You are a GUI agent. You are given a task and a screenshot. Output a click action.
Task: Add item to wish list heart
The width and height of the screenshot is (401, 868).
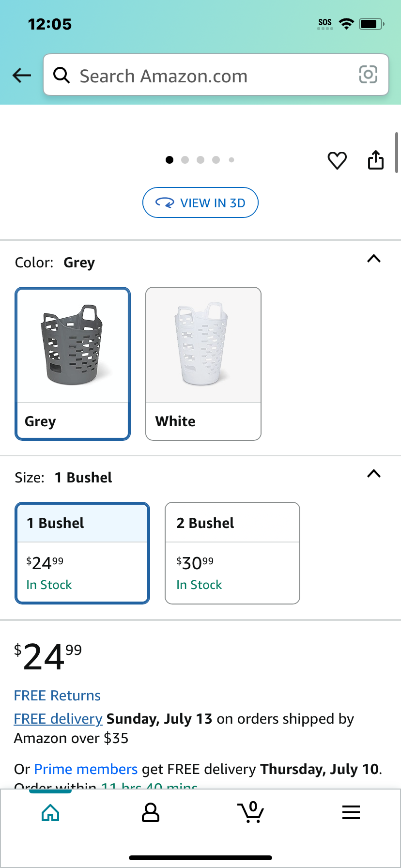(x=337, y=160)
